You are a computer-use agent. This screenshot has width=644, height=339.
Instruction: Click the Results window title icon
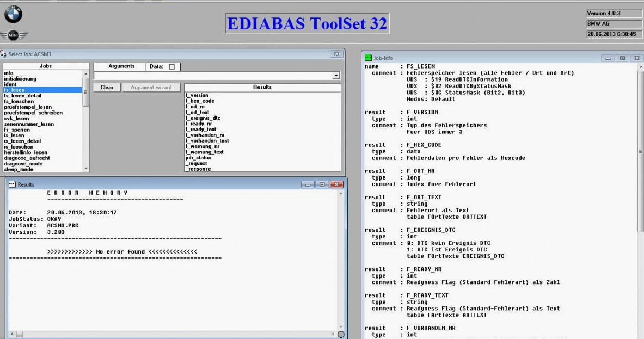tap(13, 184)
